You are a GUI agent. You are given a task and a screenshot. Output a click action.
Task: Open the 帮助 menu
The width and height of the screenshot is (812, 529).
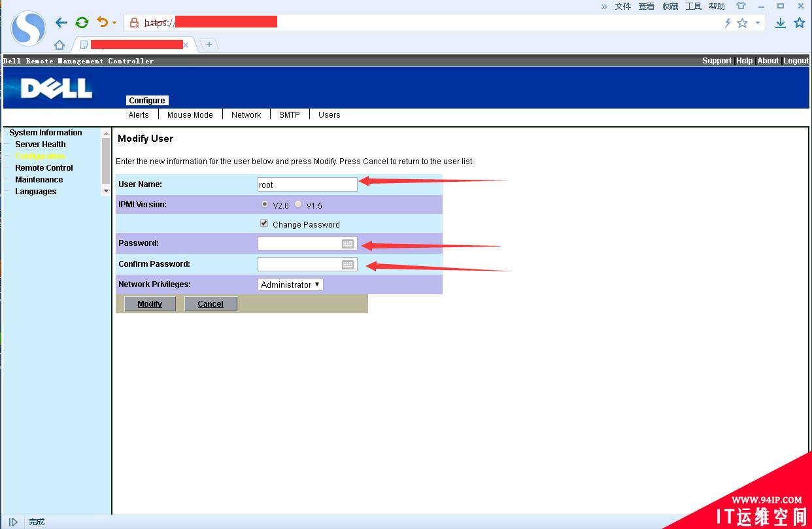coord(717,7)
